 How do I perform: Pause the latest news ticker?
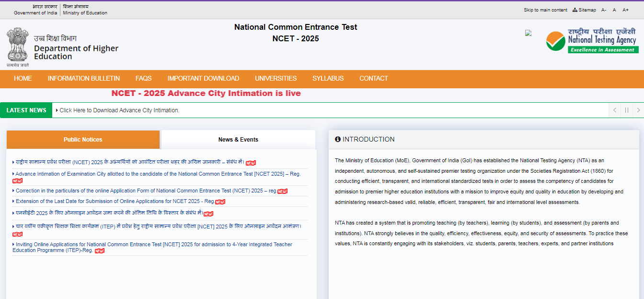click(626, 110)
